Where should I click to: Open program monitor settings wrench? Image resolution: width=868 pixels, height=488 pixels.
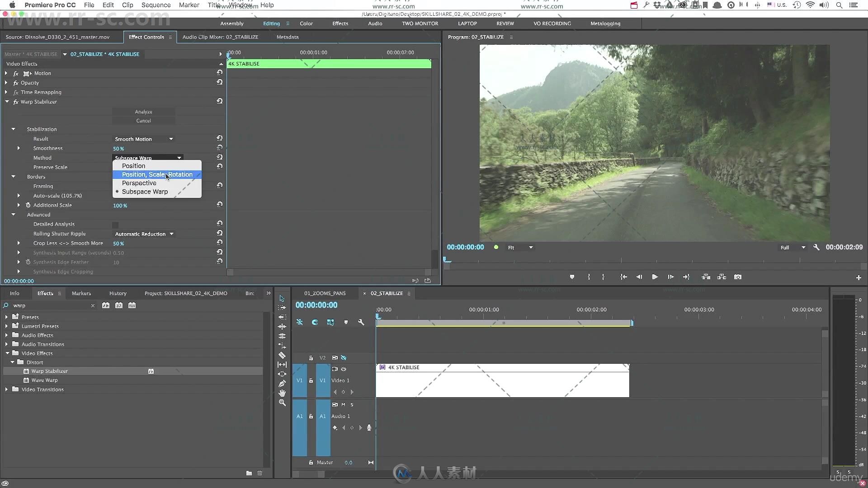tap(816, 247)
